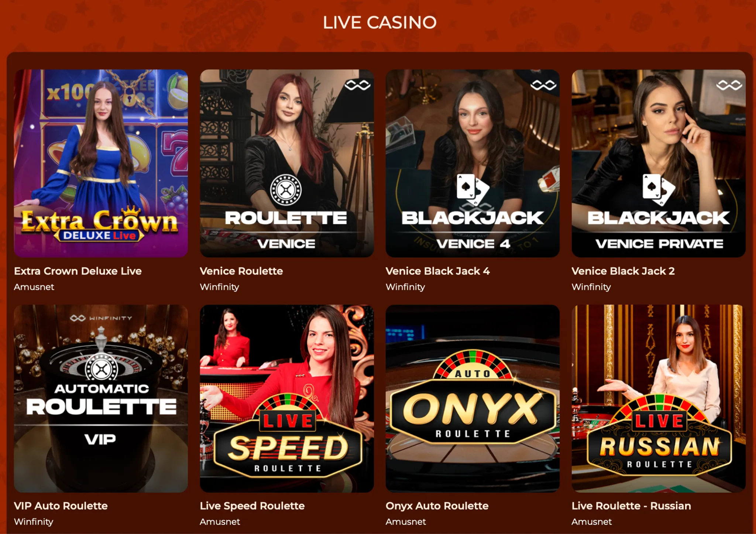
Task: Click Winfinity infinity logo on Blackjack Venice Private
Action: 729,85
